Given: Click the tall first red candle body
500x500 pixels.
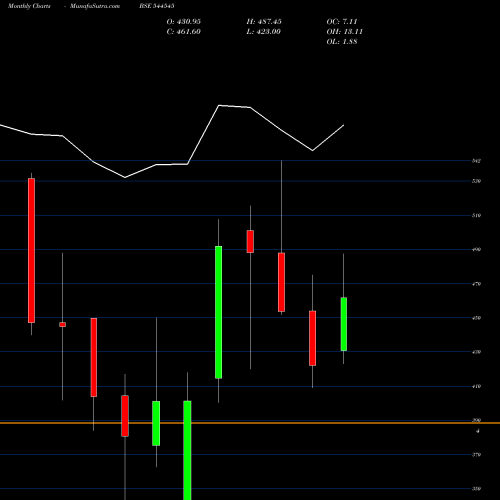Looking at the screenshot, I should pos(31,251).
